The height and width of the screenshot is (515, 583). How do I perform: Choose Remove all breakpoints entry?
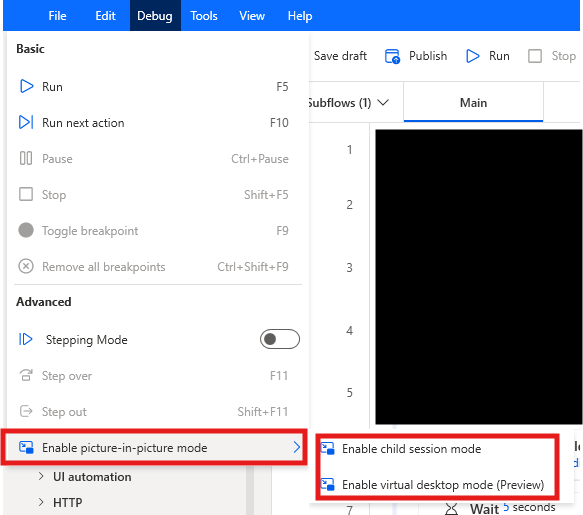pyautogui.click(x=158, y=266)
